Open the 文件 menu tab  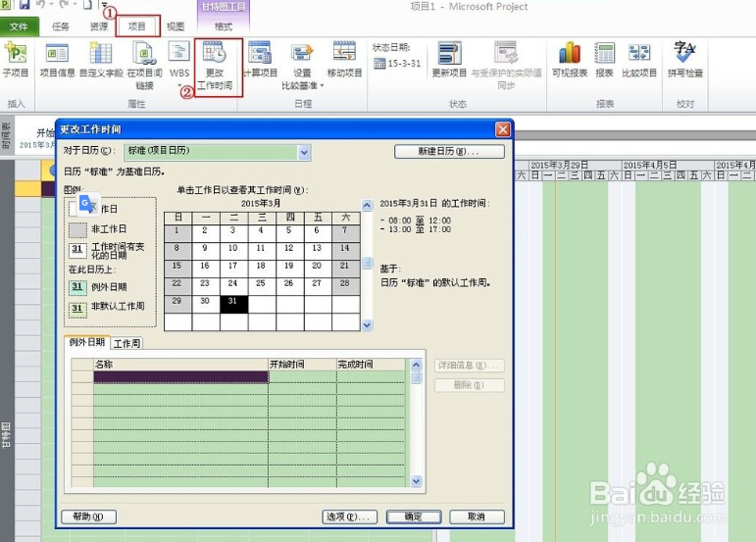click(x=19, y=26)
